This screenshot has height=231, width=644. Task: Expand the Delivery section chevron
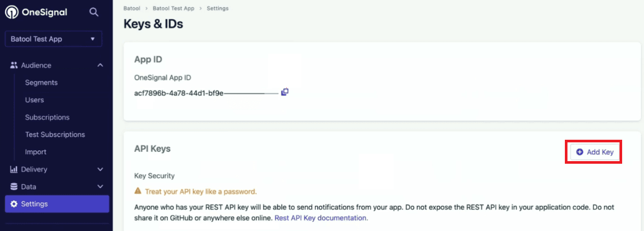click(100, 169)
